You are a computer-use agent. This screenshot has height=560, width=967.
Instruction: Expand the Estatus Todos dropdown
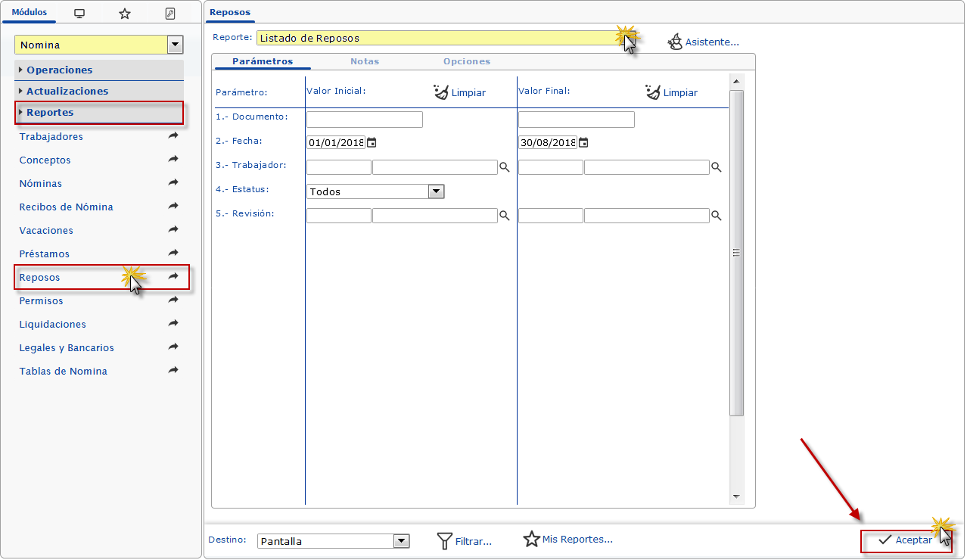click(436, 191)
